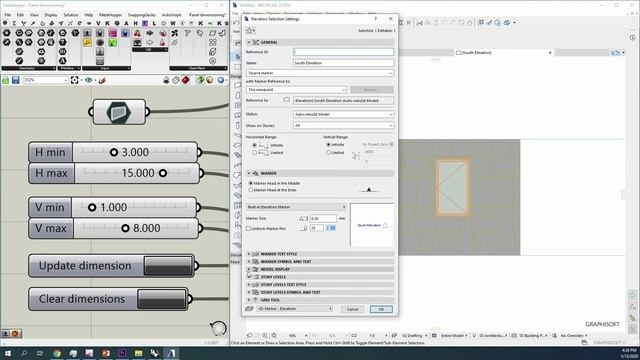Open the Status Auto-rebuild Model dropdown

(x=343, y=114)
